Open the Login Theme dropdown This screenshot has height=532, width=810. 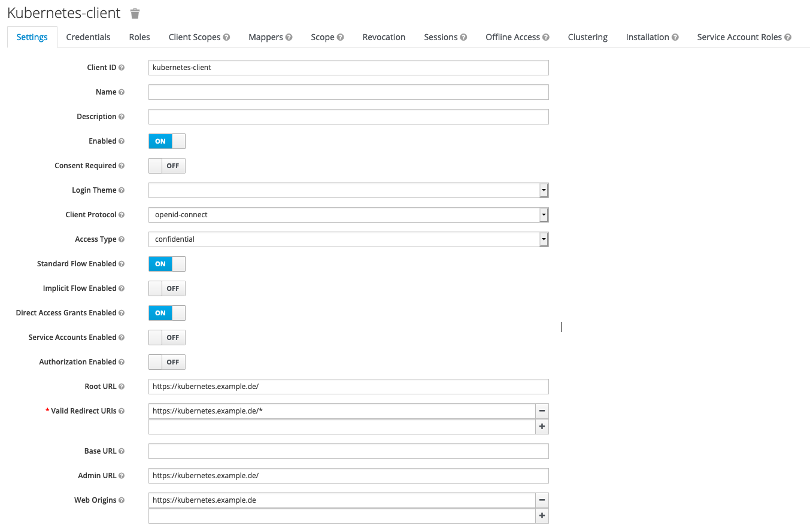coord(348,190)
